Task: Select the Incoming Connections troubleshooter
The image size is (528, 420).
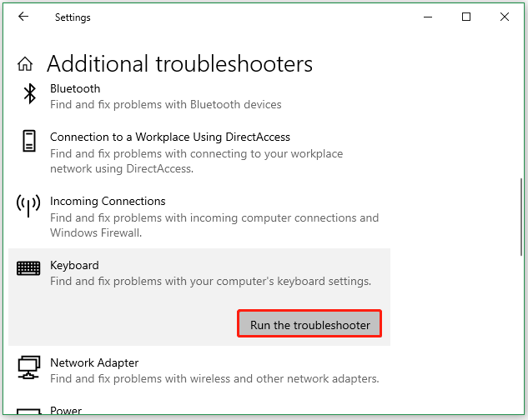Action: tap(108, 201)
